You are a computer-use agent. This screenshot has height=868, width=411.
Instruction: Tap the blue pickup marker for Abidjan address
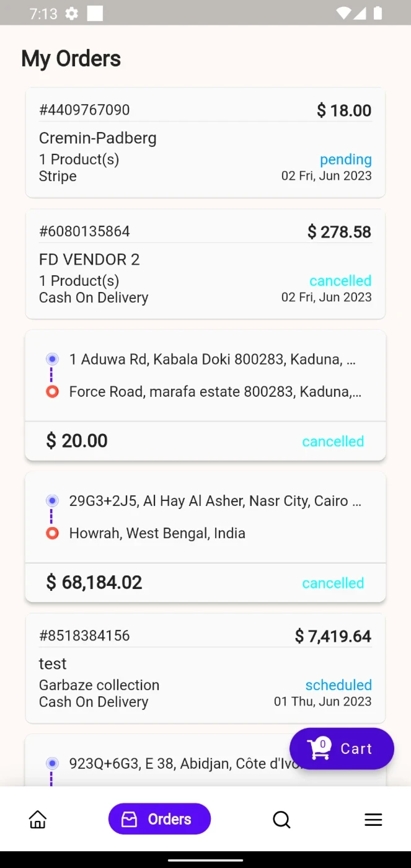point(52,763)
